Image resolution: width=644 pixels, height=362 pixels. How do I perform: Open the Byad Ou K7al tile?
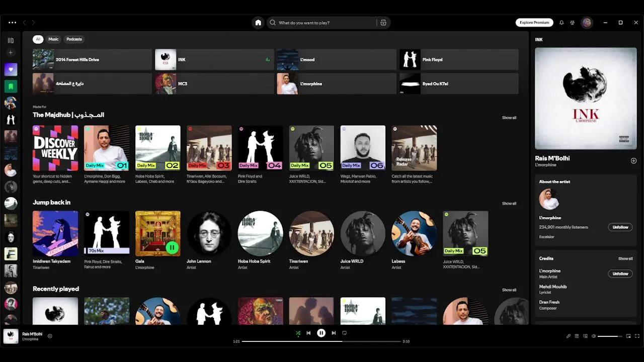tap(459, 83)
